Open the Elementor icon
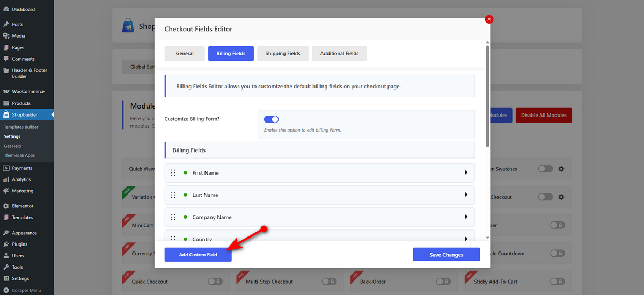 (x=6, y=206)
